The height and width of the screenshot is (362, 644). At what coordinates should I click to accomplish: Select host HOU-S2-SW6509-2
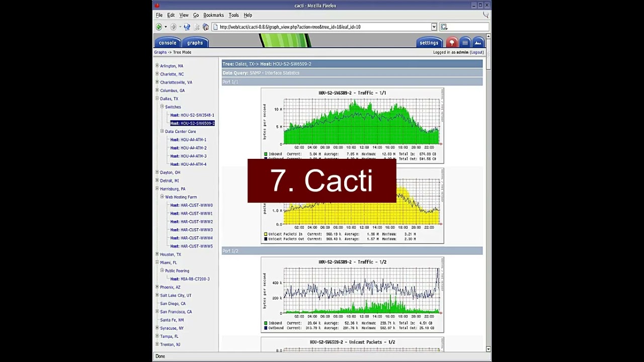click(x=192, y=123)
